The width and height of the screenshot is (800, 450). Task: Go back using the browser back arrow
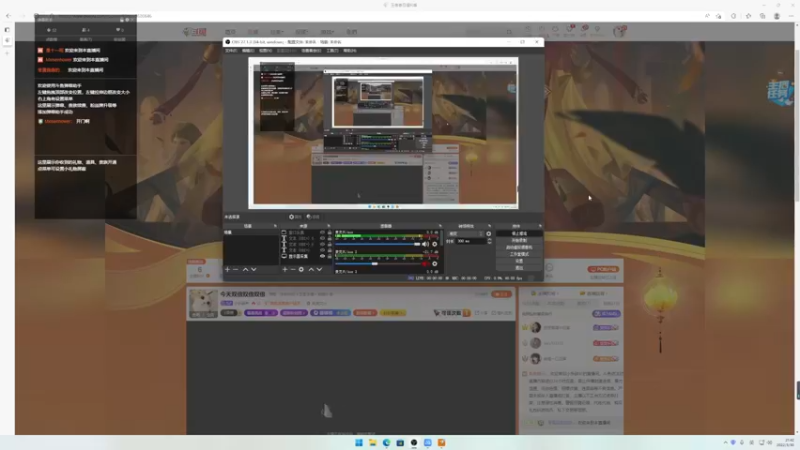coord(8,16)
